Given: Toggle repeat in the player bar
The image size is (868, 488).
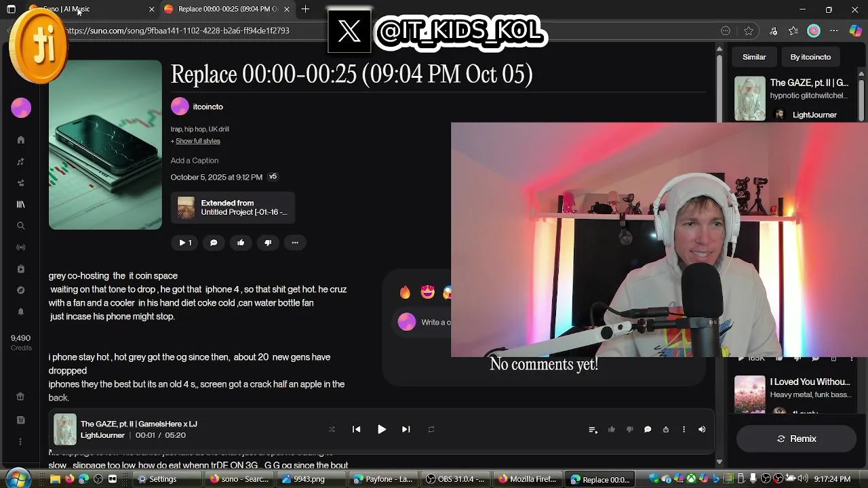Looking at the screenshot, I should [x=431, y=429].
